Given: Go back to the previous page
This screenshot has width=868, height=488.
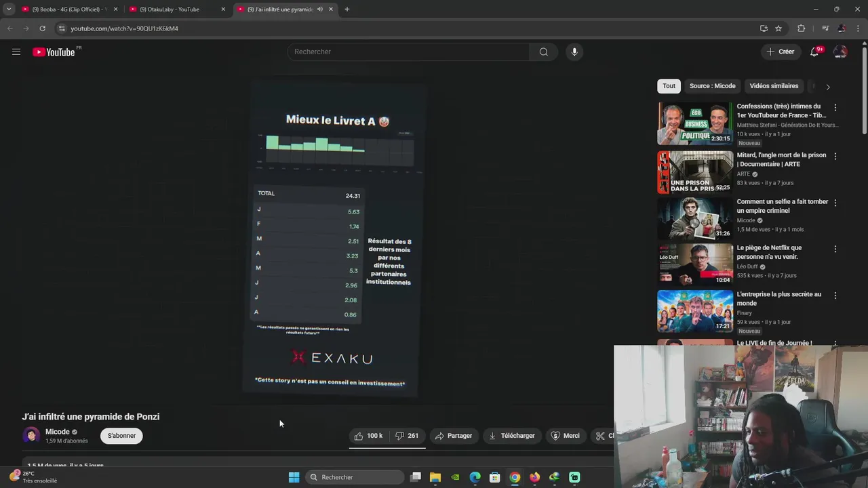Looking at the screenshot, I should (x=9, y=28).
